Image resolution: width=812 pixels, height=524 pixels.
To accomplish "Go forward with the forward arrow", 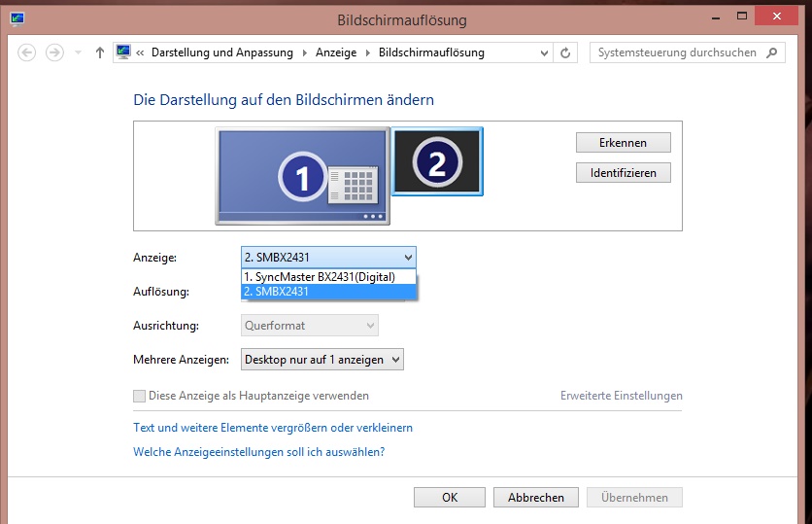I will point(55,52).
